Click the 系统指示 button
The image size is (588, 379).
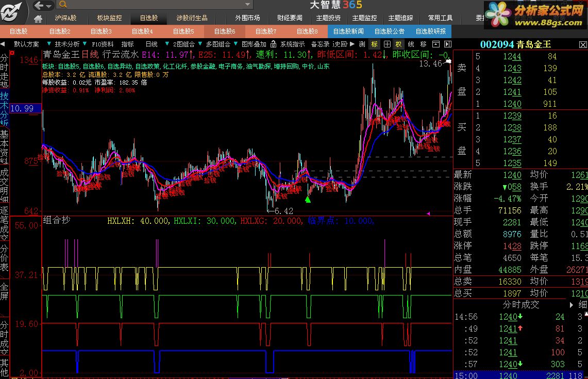(x=293, y=44)
